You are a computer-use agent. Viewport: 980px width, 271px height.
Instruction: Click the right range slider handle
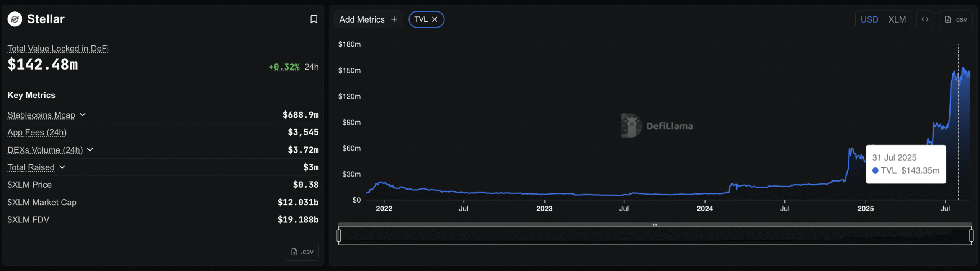pyautogui.click(x=971, y=235)
